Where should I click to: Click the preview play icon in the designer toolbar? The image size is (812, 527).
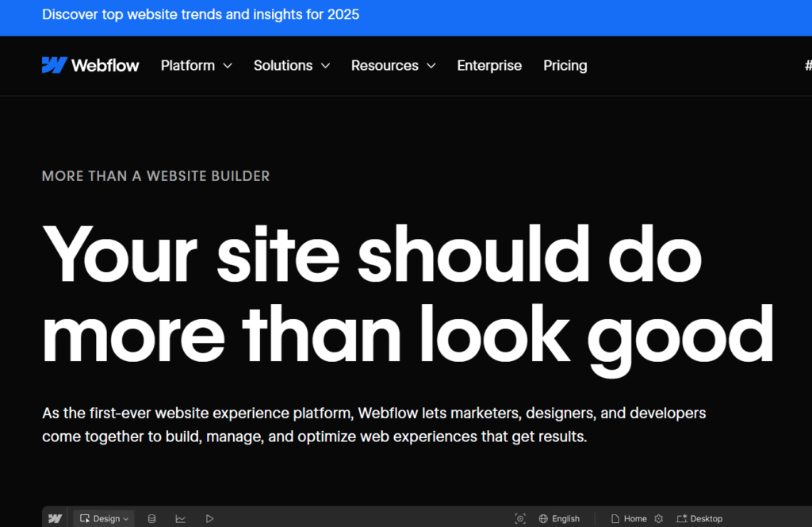(x=209, y=519)
